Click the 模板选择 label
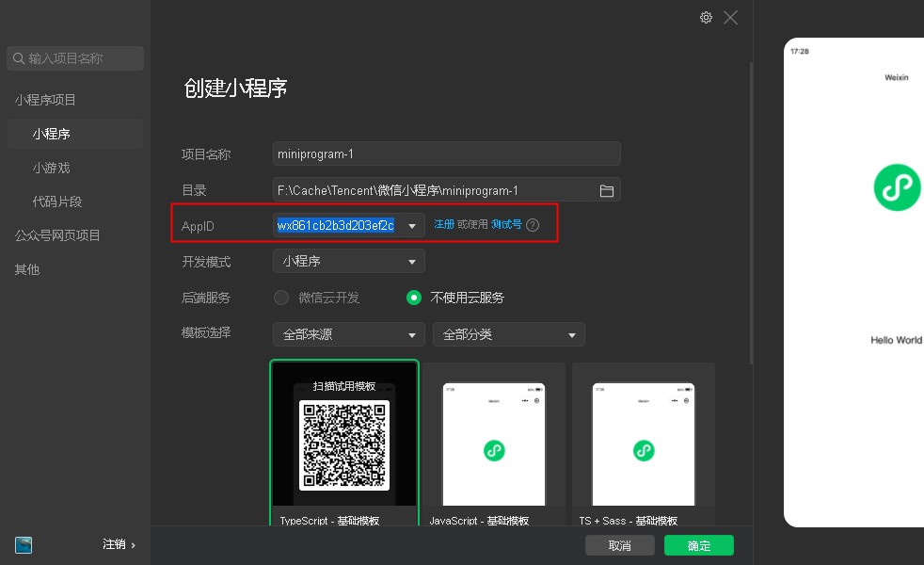The image size is (924, 565). (x=206, y=332)
